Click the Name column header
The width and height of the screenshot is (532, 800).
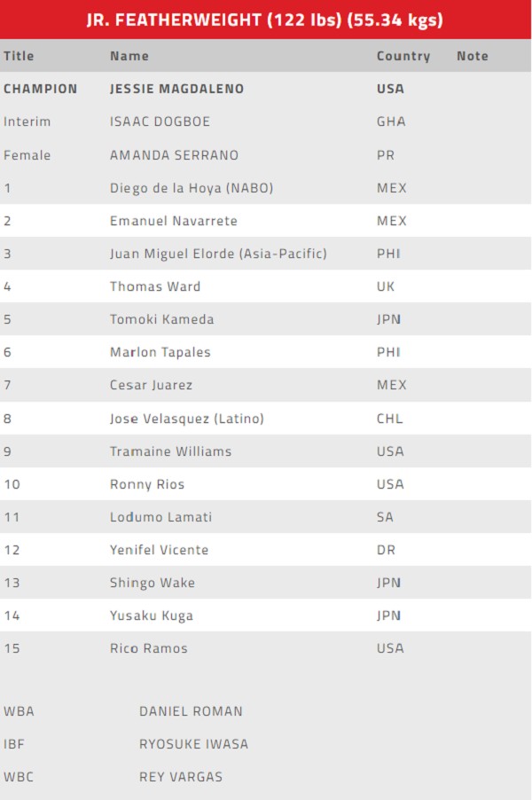[129, 56]
